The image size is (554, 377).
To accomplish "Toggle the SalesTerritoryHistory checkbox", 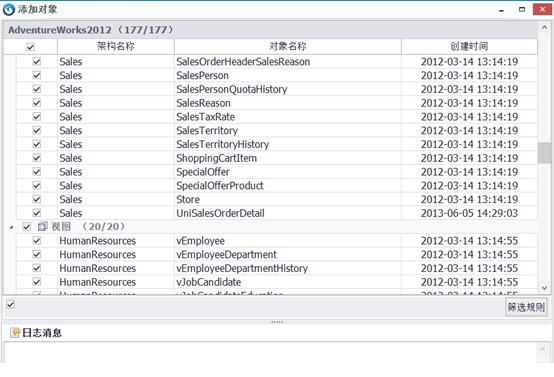I will (x=37, y=144).
